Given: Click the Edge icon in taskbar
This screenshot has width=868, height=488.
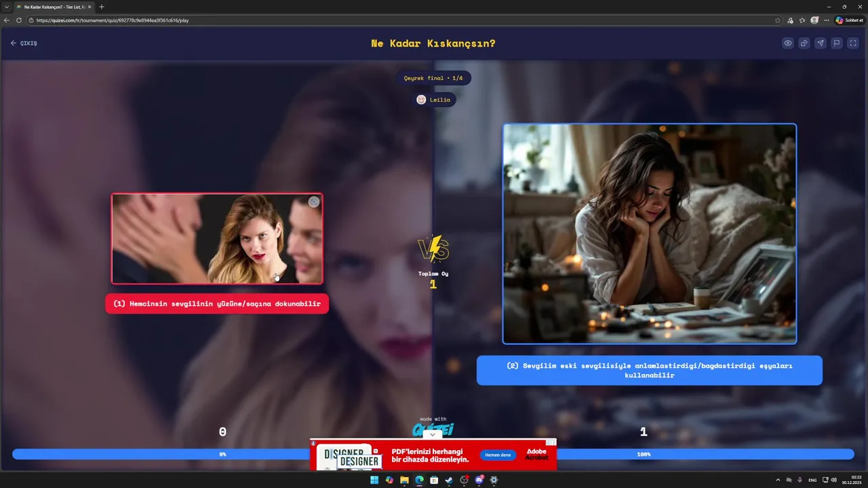Looking at the screenshot, I should pos(419,480).
